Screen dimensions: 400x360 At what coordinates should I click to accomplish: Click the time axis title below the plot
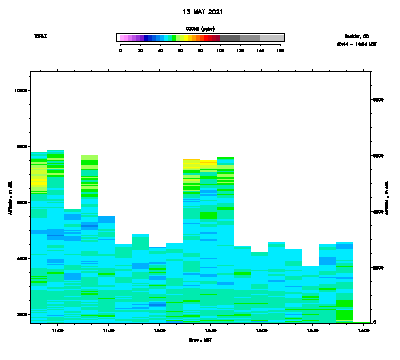click(x=200, y=340)
